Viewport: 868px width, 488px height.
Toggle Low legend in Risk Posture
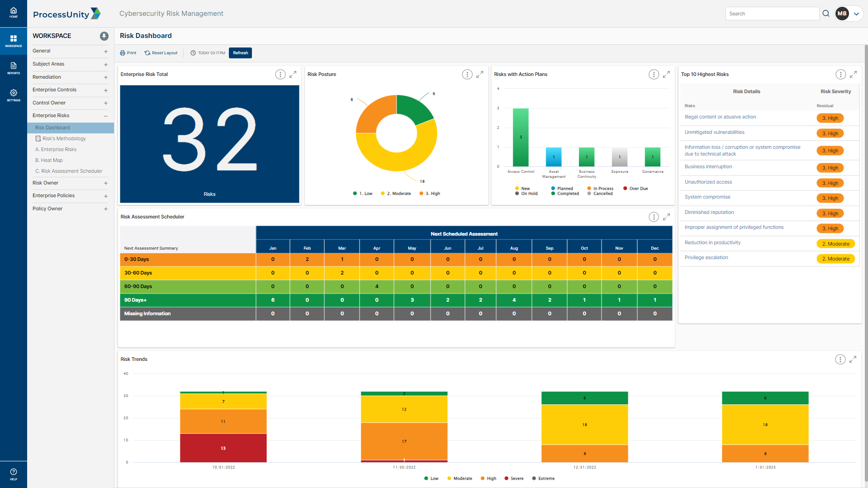363,194
